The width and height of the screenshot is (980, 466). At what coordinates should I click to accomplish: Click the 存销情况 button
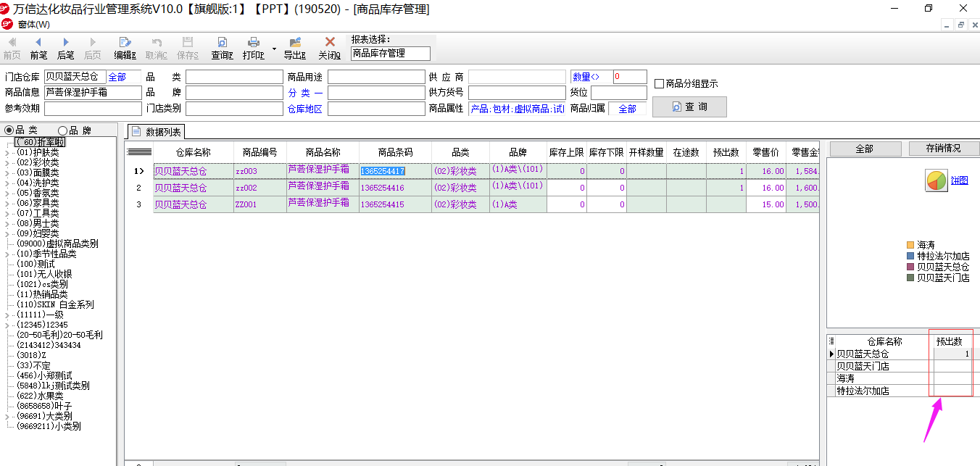click(944, 149)
